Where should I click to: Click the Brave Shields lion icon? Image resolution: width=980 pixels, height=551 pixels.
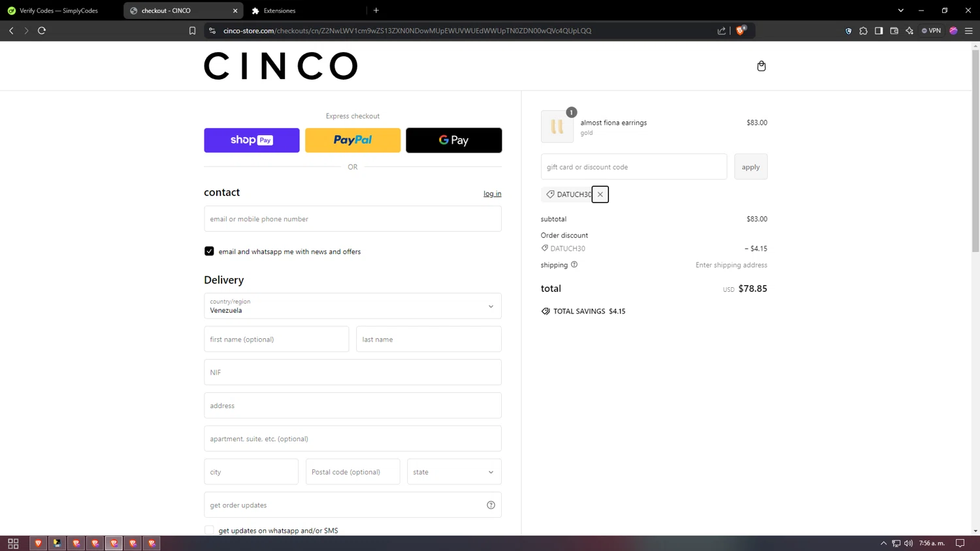pyautogui.click(x=740, y=31)
